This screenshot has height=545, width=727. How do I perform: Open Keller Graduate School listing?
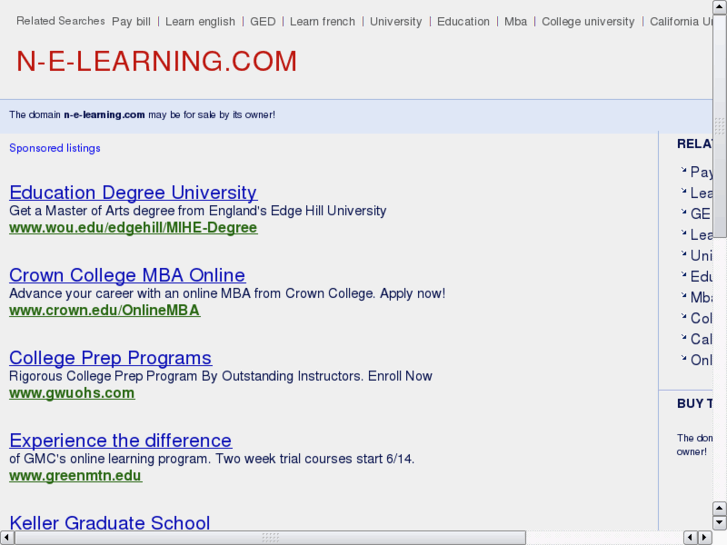coord(109,523)
